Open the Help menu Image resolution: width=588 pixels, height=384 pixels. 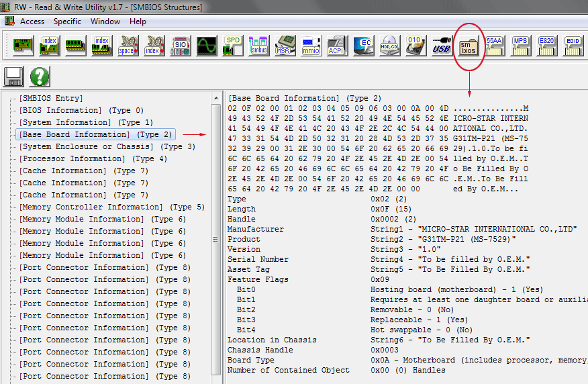[138, 21]
